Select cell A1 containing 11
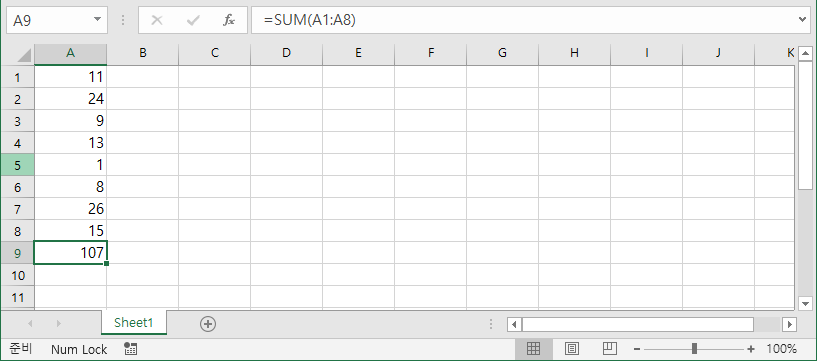Viewport: 817px width, 361px height. [71, 77]
